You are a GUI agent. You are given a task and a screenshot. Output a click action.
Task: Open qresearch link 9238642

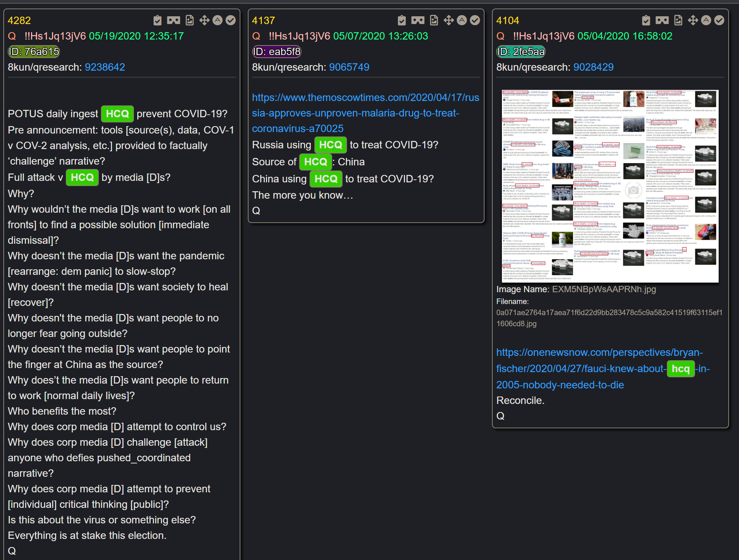(105, 67)
